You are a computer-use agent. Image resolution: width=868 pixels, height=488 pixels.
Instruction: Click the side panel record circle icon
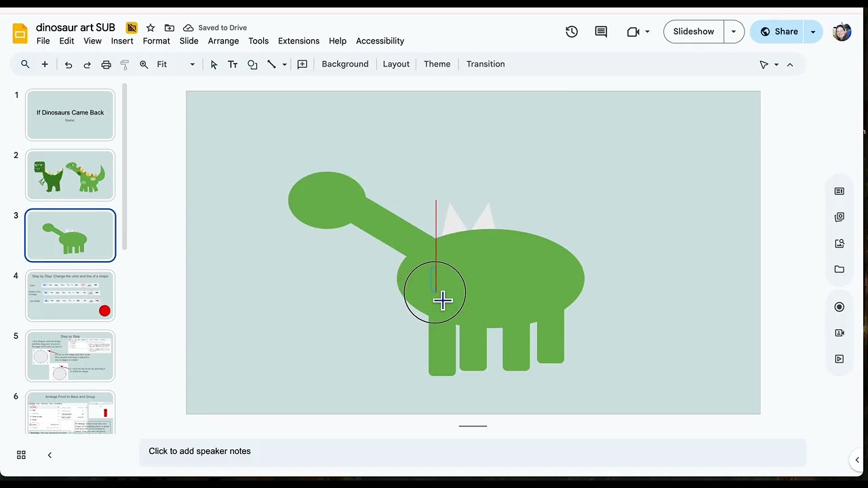point(840,307)
